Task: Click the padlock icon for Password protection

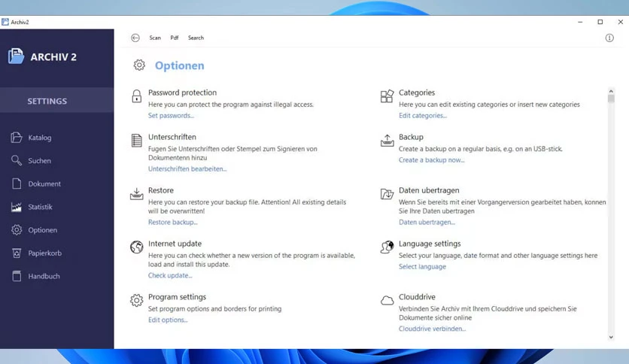Action: coord(137,96)
